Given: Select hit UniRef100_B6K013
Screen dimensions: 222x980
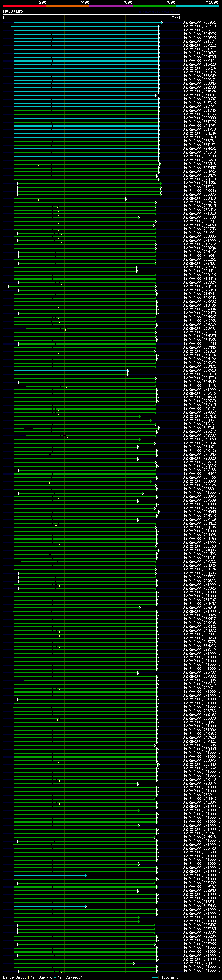Looking at the screenshot, I should (199, 371).
